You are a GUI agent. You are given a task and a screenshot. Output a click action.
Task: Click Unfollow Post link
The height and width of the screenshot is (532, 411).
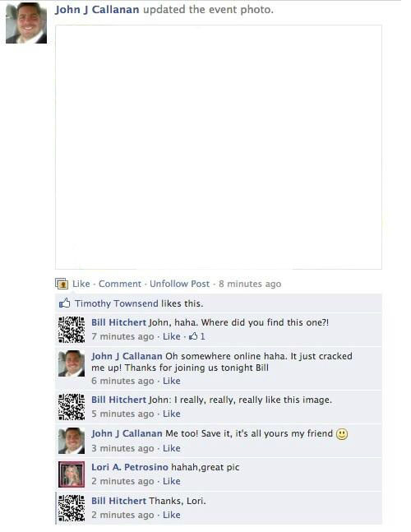(x=179, y=284)
